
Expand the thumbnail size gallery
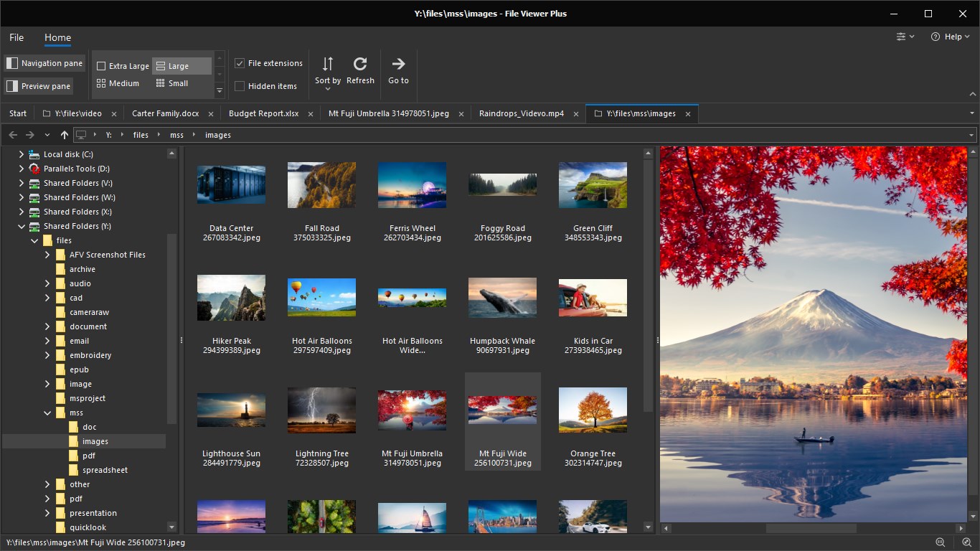220,91
